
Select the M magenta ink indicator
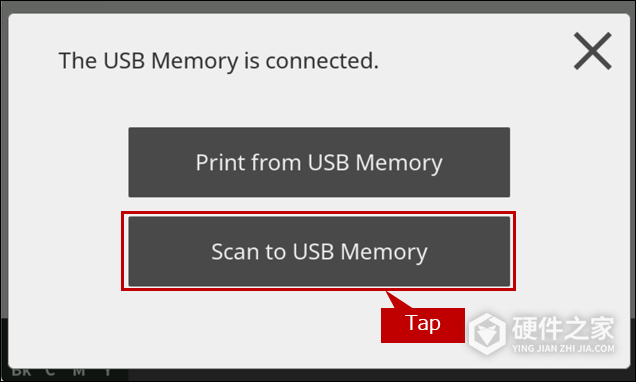click(x=79, y=371)
